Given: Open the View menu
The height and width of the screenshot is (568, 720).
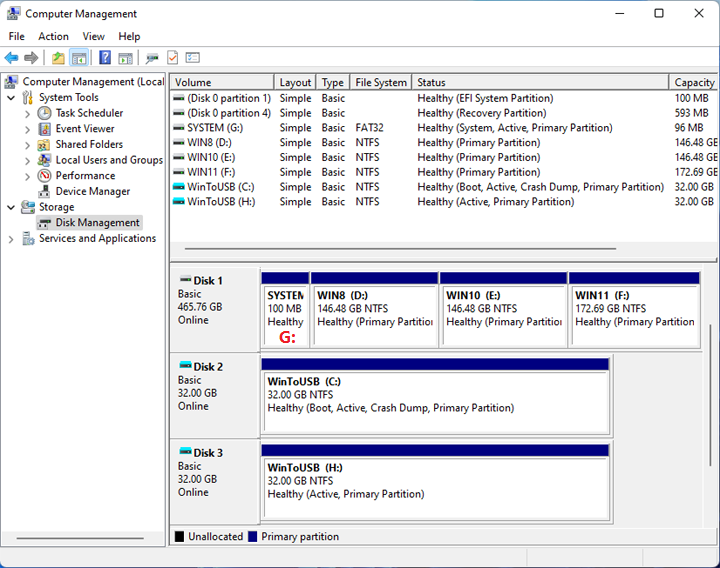Looking at the screenshot, I should (x=94, y=36).
